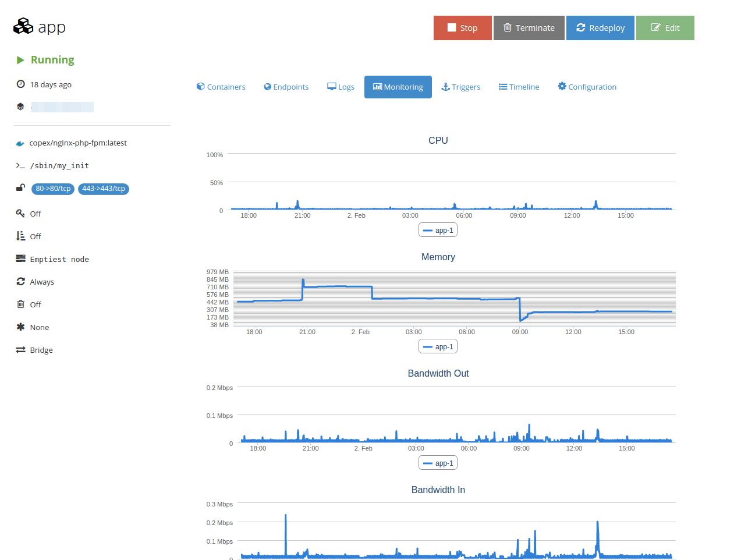Click the globe icon in Endpoints tab
Screen dimensions: 741x560
click(x=268, y=87)
